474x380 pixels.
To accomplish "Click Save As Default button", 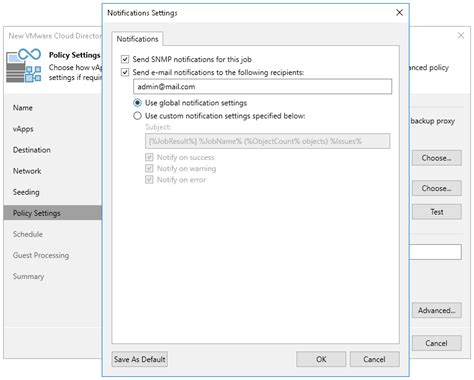I will pos(140,359).
